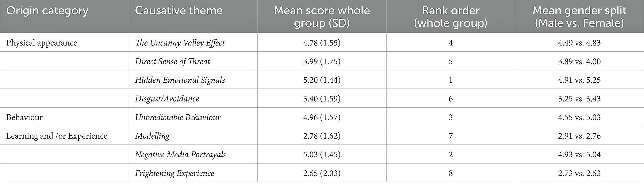Viewport: 644px width, 185px height.
Task: Select the gender split 4.49 vs. 4.83
Action: [579, 43]
